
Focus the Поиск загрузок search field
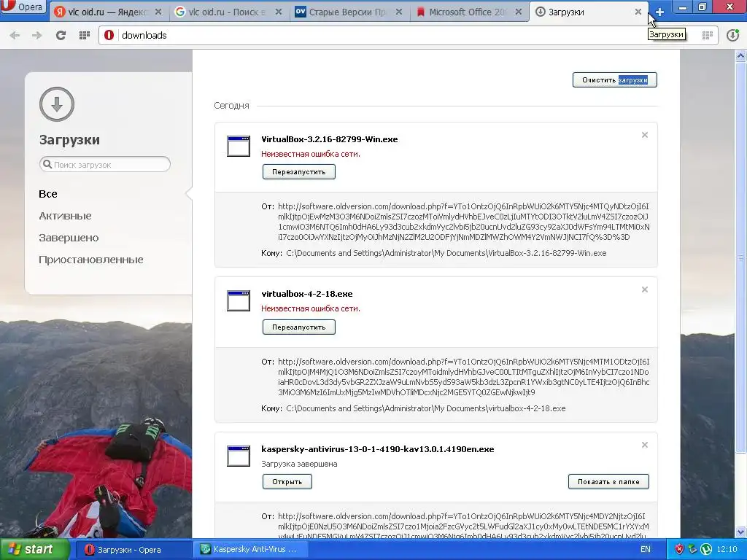(105, 164)
